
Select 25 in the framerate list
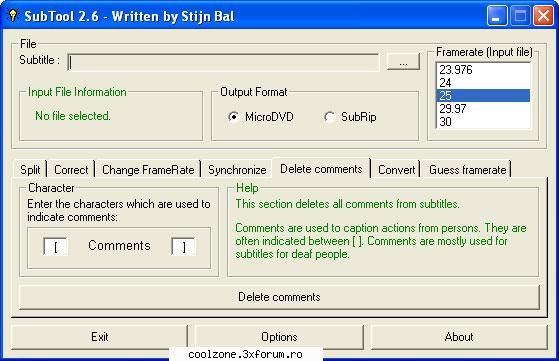pyautogui.click(x=483, y=96)
